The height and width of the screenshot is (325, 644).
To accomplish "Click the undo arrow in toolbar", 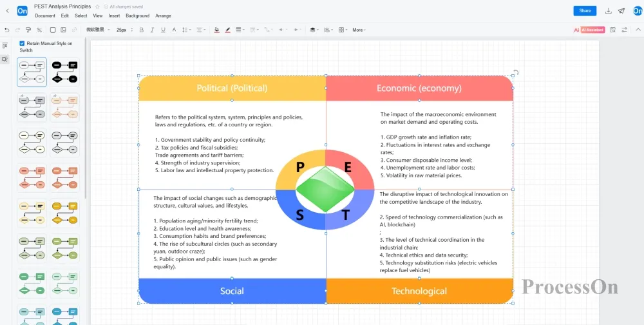I will click(x=7, y=30).
